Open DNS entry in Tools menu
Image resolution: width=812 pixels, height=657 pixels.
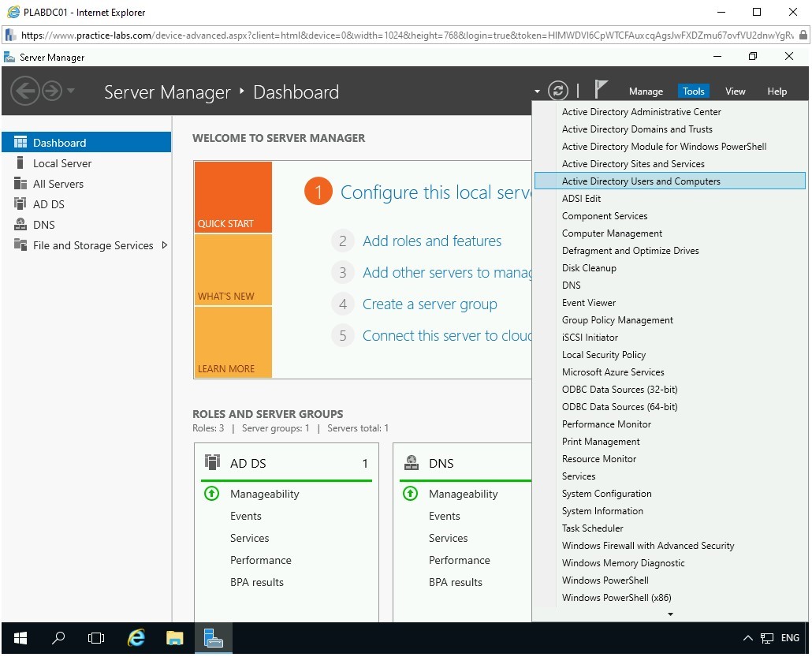[670, 286]
